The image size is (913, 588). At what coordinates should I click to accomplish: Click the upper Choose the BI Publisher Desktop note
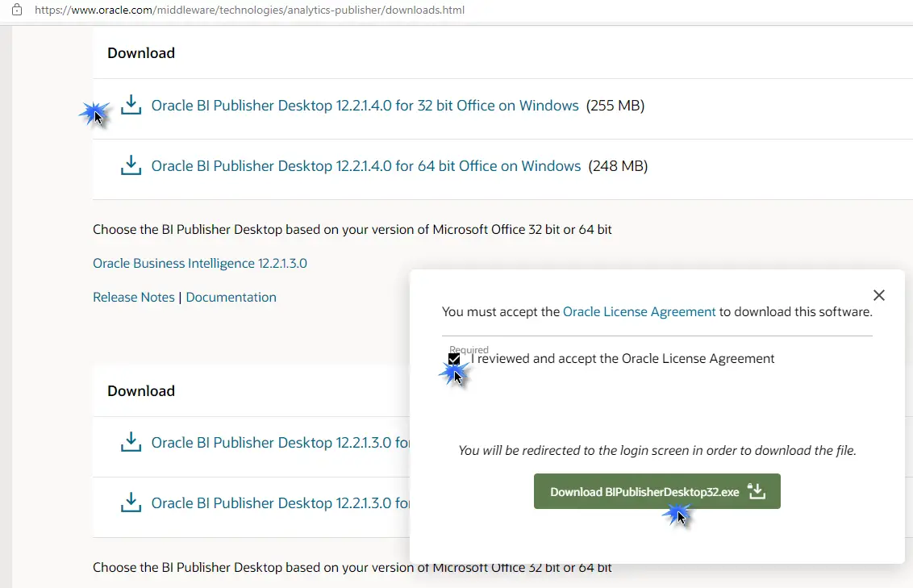click(x=352, y=229)
